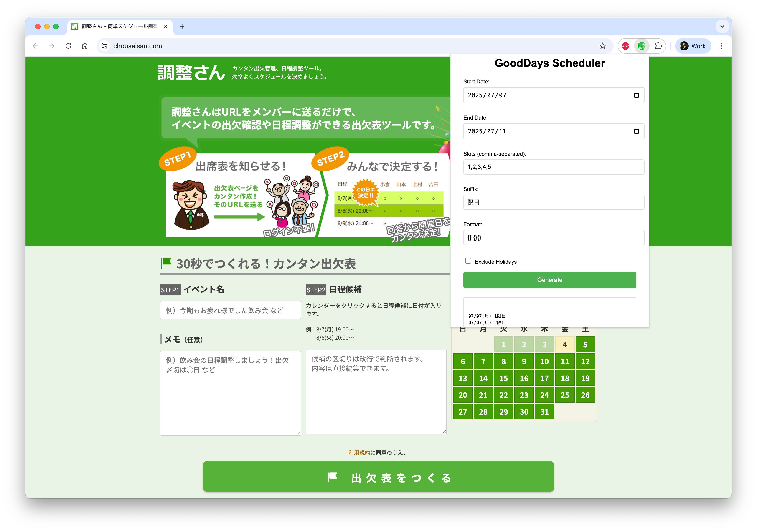757x532 pixels.
Task: Open a new browser tab
Action: (x=182, y=26)
